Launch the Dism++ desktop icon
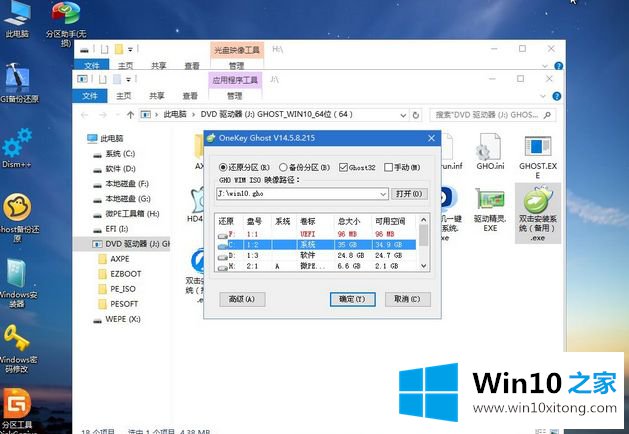 pos(17,148)
